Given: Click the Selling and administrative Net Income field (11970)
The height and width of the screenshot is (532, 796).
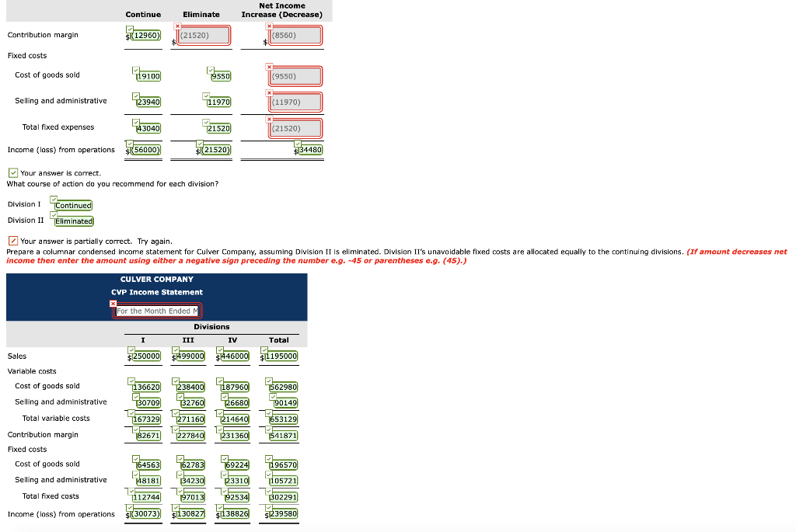Looking at the screenshot, I should point(295,102).
